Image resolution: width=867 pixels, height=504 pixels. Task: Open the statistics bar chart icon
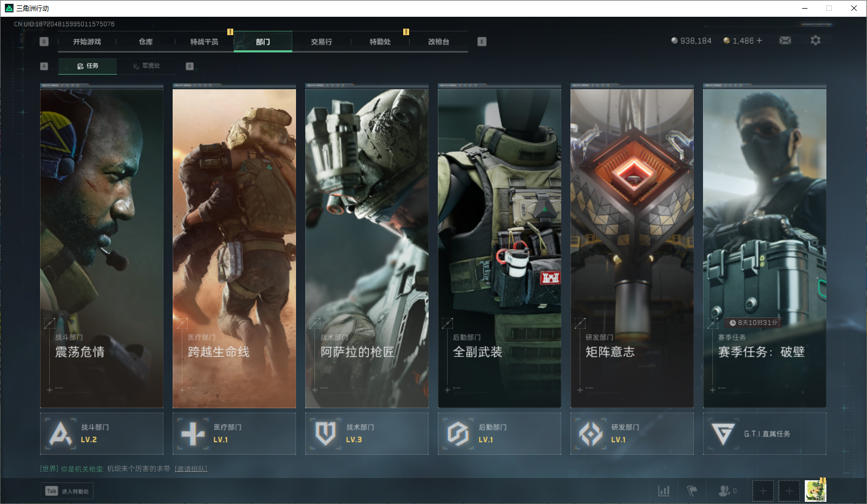pos(664,490)
